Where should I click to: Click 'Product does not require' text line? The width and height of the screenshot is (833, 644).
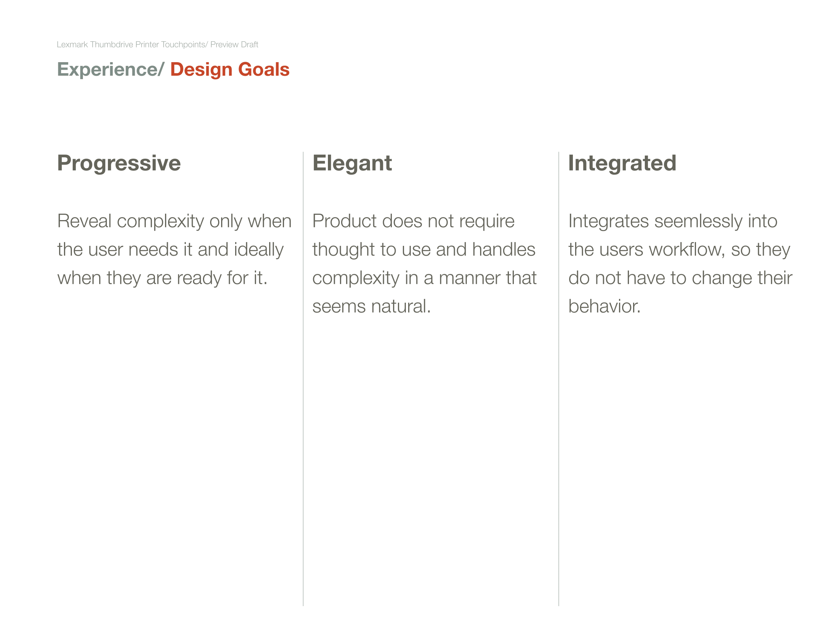(413, 222)
